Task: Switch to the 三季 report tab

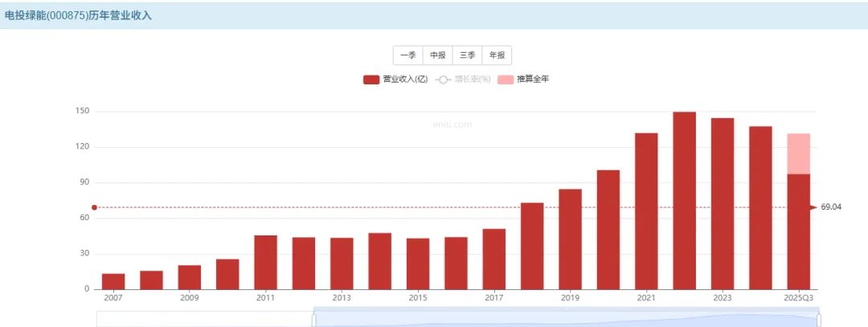Action: [x=467, y=55]
